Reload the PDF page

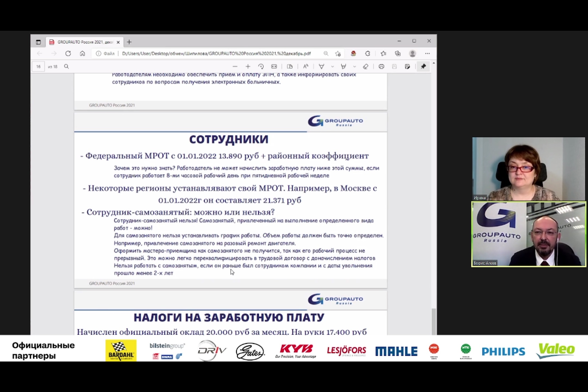click(x=68, y=53)
